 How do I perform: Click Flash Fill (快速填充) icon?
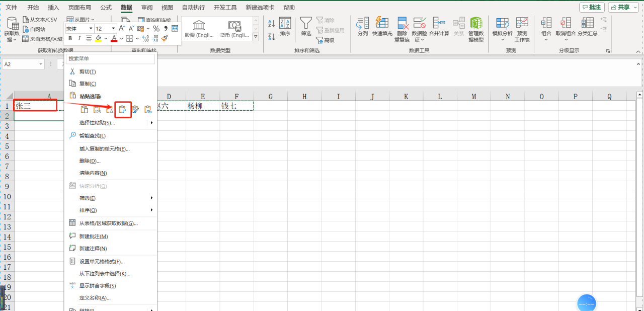coord(382,23)
